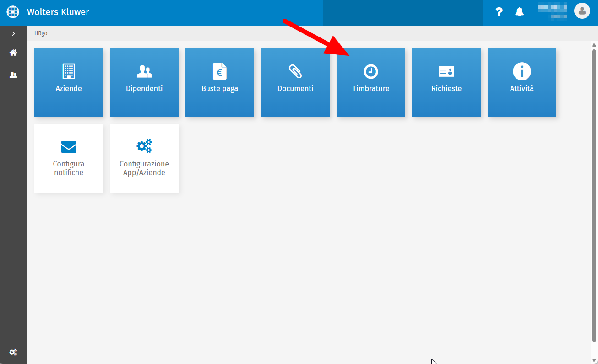The width and height of the screenshot is (598, 364).
Task: Click the Wolters Kluwer logo icon
Action: (x=13, y=12)
